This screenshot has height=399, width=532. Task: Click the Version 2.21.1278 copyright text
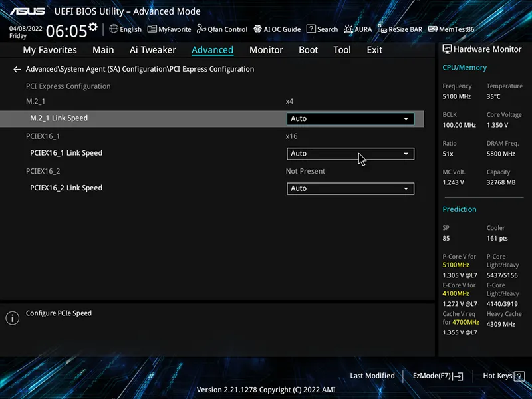pyautogui.click(x=266, y=390)
